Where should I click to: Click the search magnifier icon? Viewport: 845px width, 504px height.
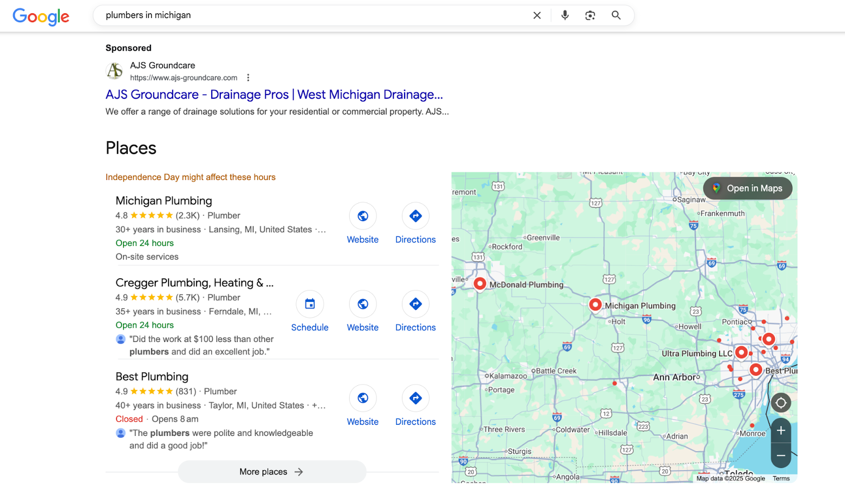coord(616,15)
